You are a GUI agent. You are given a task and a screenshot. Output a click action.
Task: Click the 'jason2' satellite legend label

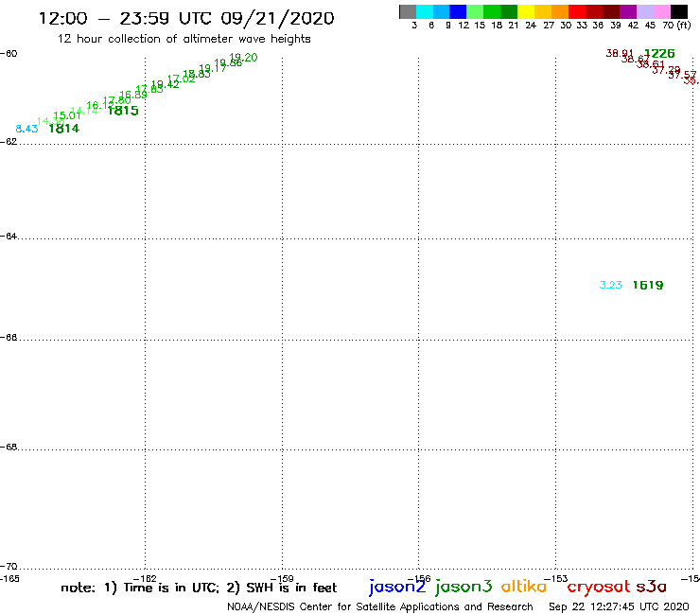(x=397, y=587)
